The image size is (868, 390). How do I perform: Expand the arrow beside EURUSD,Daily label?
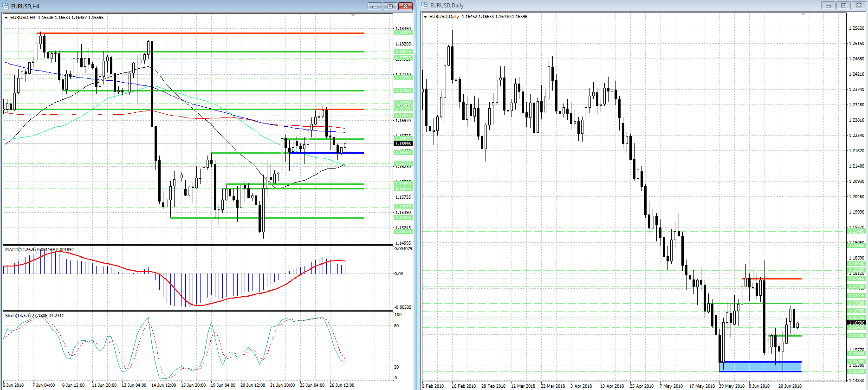[x=426, y=17]
